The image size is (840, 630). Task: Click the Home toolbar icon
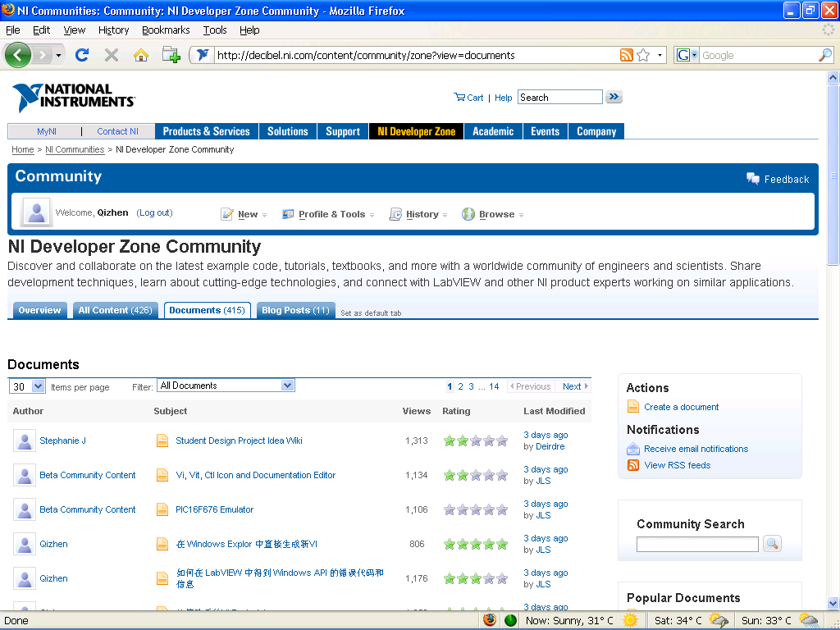pyautogui.click(x=141, y=55)
